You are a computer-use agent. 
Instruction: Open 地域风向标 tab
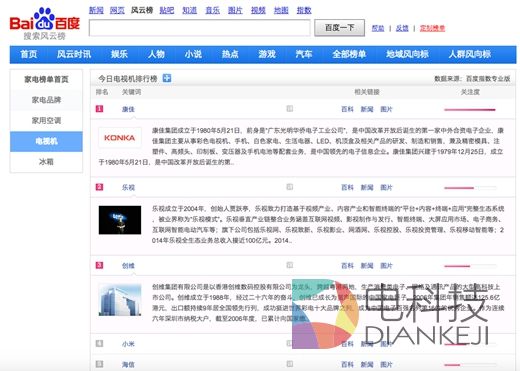407,54
